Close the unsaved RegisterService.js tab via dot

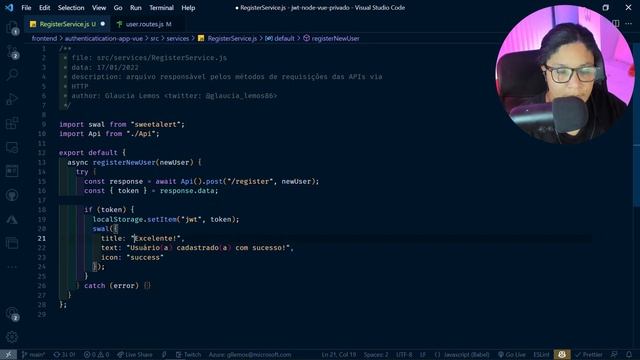coord(102,24)
